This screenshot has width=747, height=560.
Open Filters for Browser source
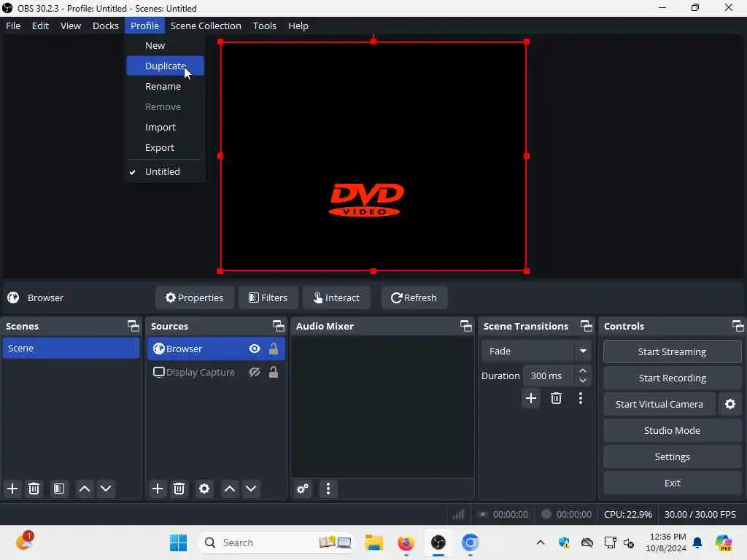[x=268, y=297]
